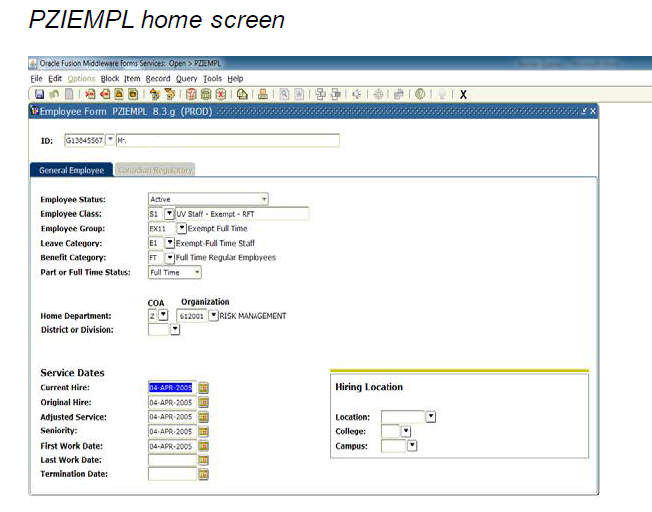Click the Last Work Date input field
Viewport: 652px width, 512px height.
pyautogui.click(x=172, y=460)
